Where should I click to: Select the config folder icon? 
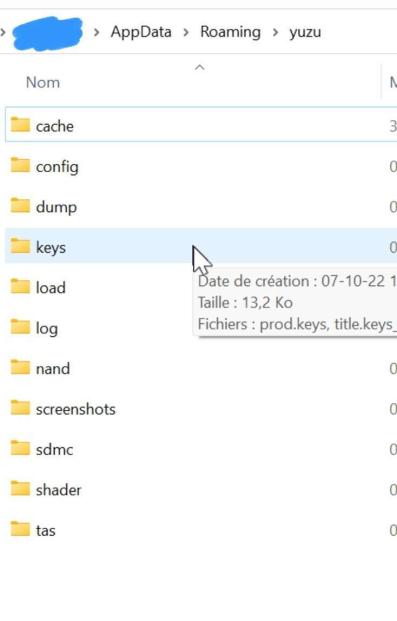point(20,165)
